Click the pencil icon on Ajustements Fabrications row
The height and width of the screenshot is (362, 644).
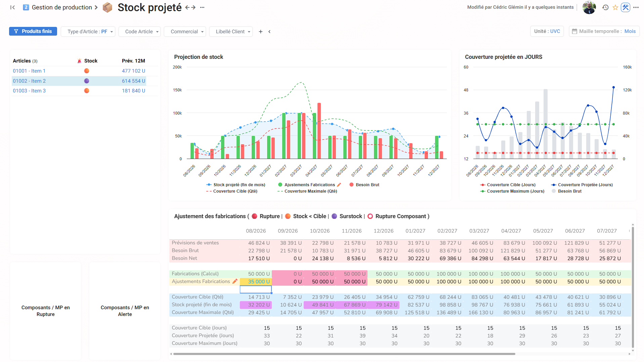(235, 281)
